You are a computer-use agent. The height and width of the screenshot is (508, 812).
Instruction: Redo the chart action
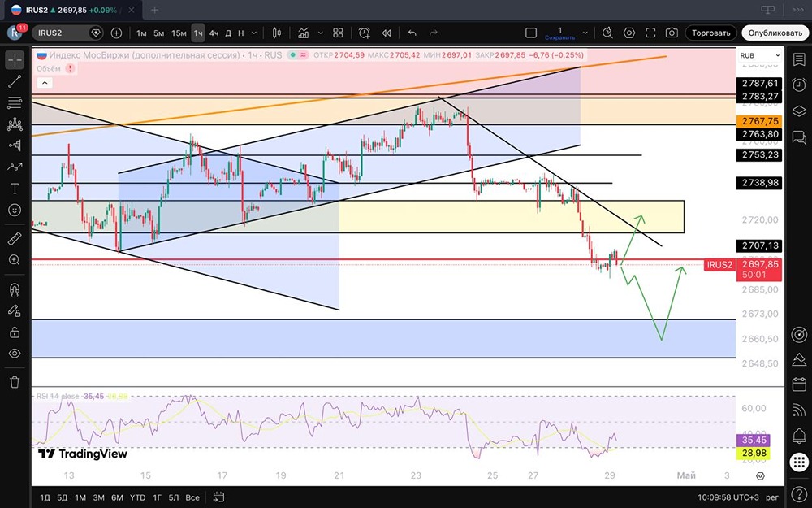pos(434,33)
